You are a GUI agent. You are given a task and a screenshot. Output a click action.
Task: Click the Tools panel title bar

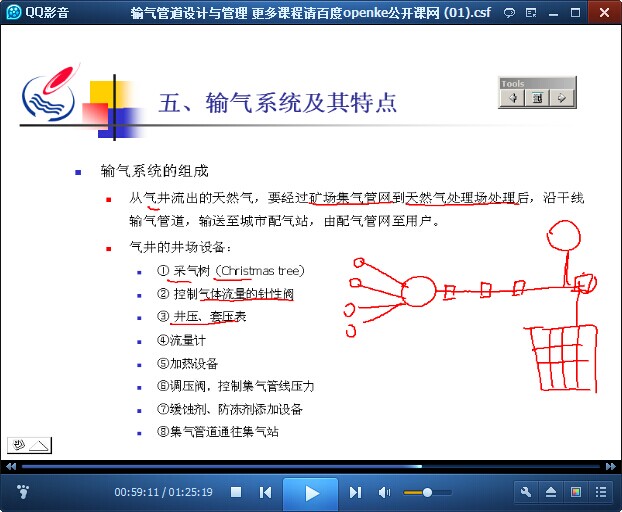click(537, 83)
